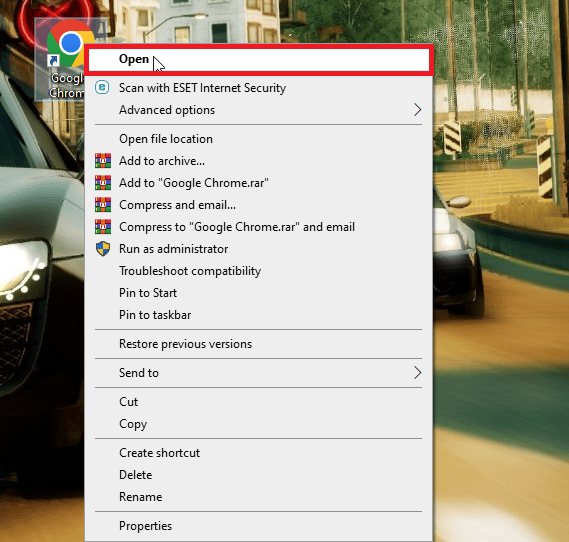Click WinRAR icon for Compress to "Google Chrome.rar" and email

pos(103,227)
